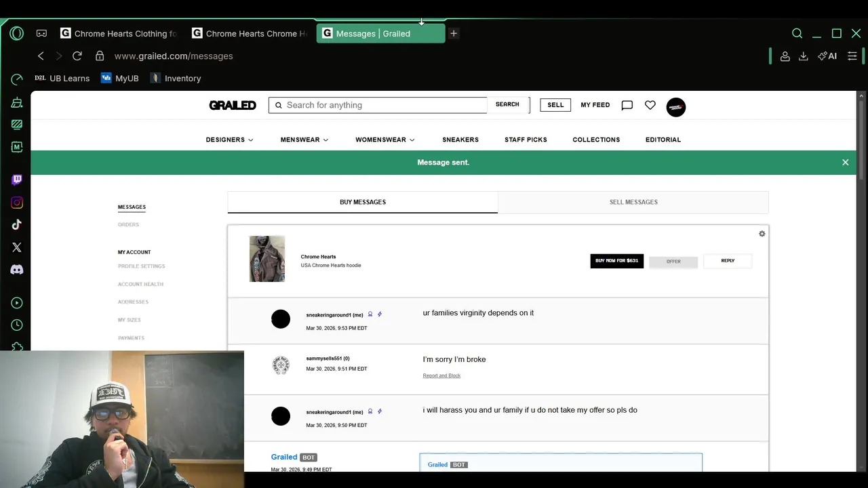The image size is (868, 488).
Task: Open the sidebar Player icon
Action: click(x=17, y=303)
